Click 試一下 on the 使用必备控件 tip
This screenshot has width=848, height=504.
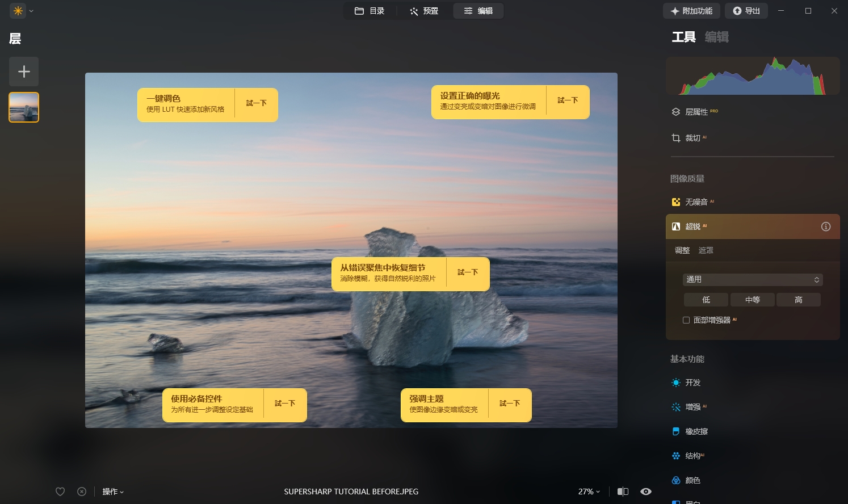(x=285, y=404)
